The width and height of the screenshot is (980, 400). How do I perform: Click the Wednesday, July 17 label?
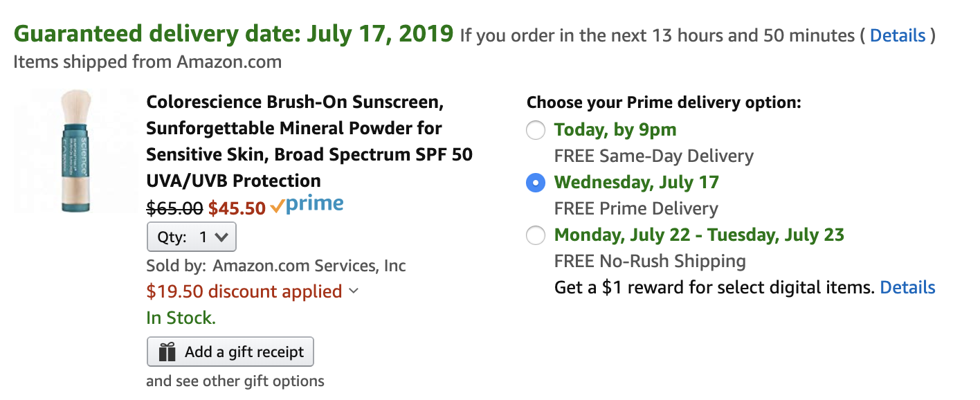tap(637, 183)
